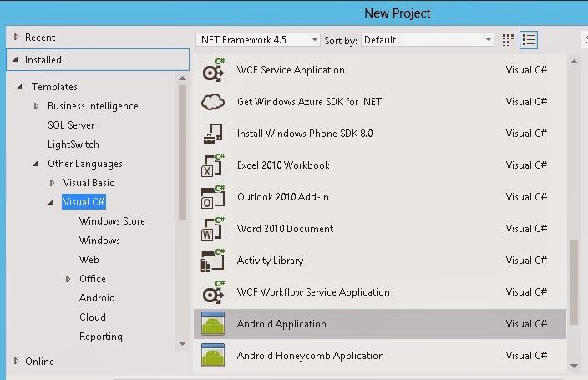Switch to small icons grid view
Screen dimensions: 588x380
(508, 40)
